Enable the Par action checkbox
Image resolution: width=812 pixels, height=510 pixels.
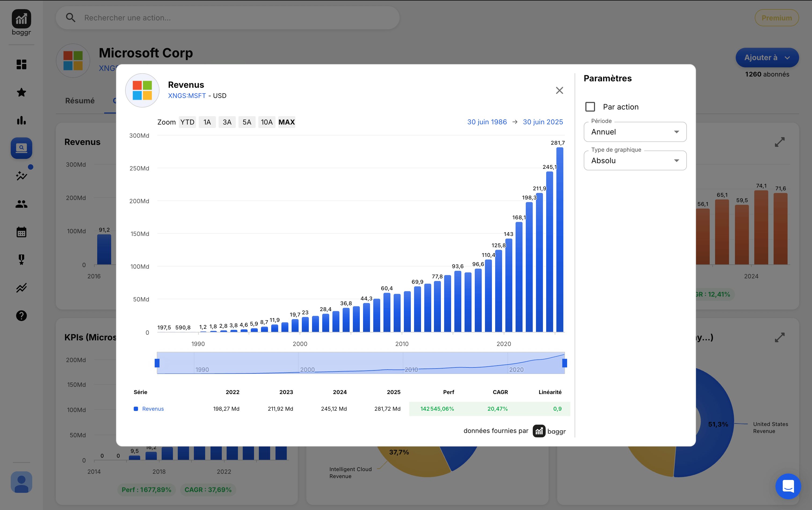590,107
